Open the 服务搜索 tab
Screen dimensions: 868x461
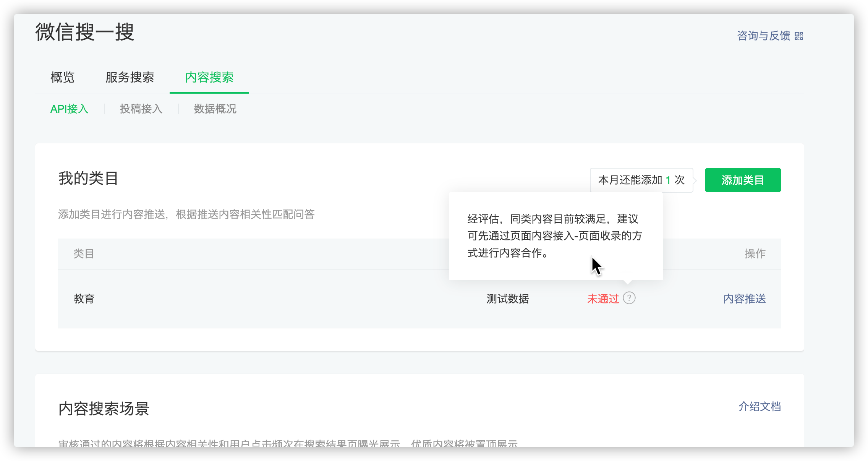[130, 77]
